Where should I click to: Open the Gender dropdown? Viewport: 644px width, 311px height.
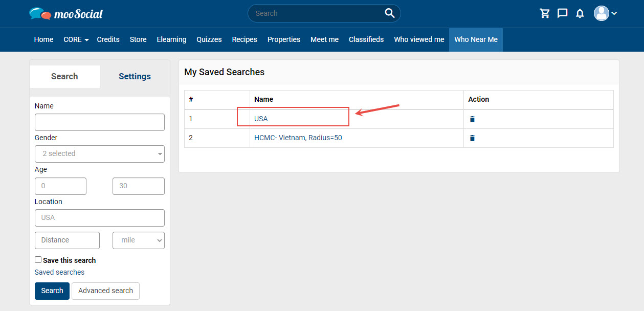pyautogui.click(x=100, y=153)
